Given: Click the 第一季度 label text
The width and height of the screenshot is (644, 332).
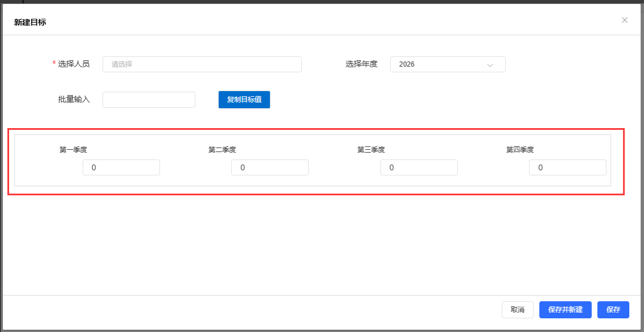Looking at the screenshot, I should tap(73, 150).
